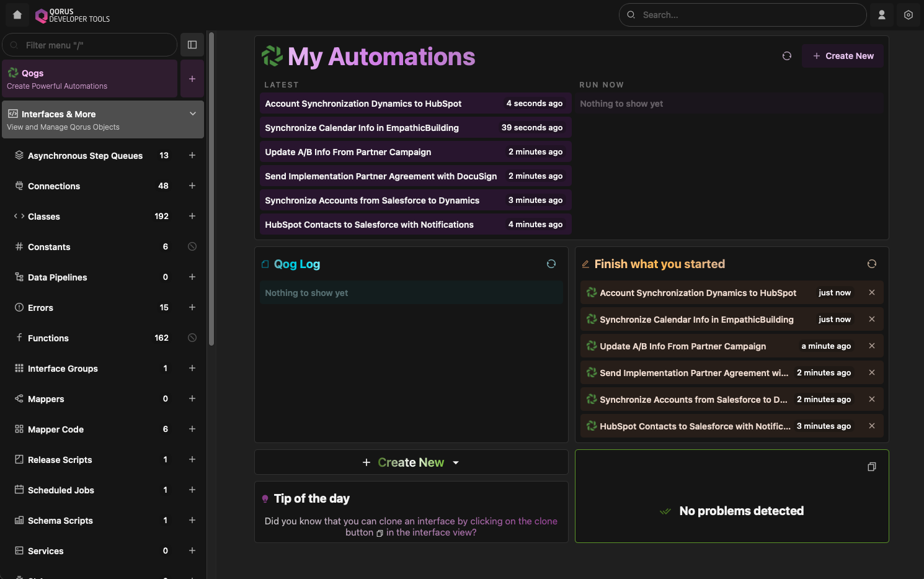The image size is (924, 579).
Task: Open latest Synchronize Calendar Info in EmpathicBuilding
Action: [415, 128]
